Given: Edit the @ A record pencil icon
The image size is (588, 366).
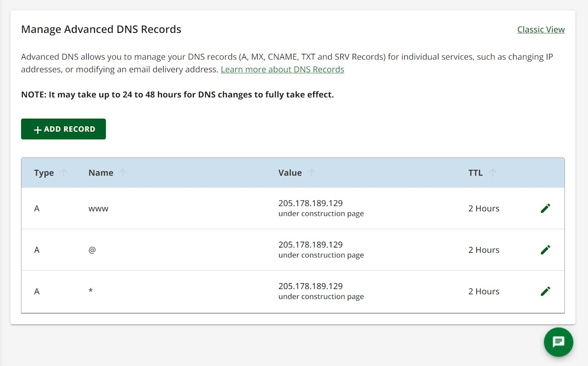Looking at the screenshot, I should point(545,250).
